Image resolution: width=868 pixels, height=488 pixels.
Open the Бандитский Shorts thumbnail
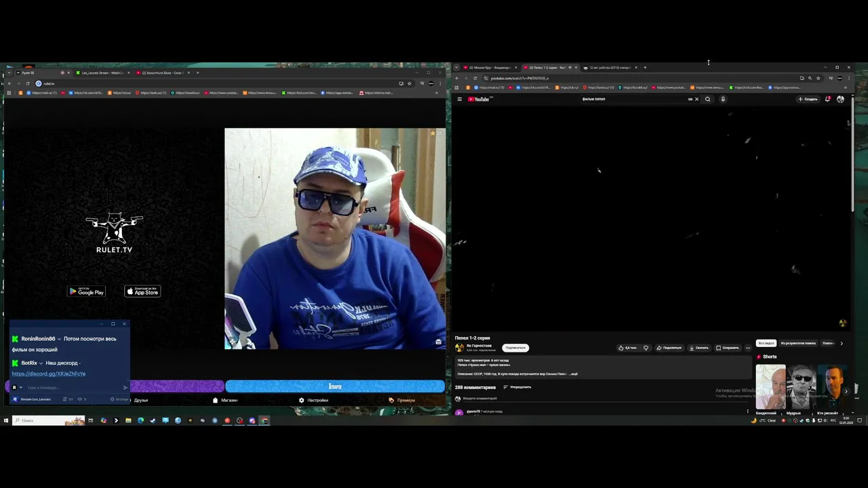point(770,387)
